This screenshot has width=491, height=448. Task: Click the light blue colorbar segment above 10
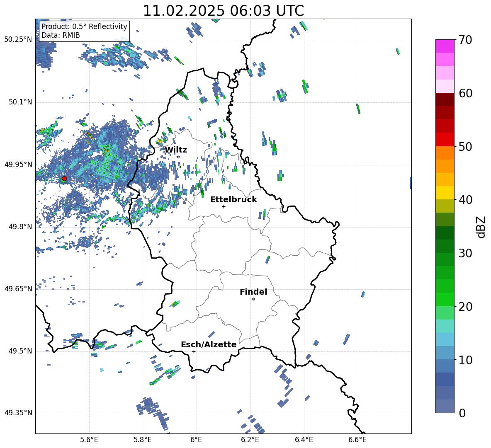tap(445, 339)
